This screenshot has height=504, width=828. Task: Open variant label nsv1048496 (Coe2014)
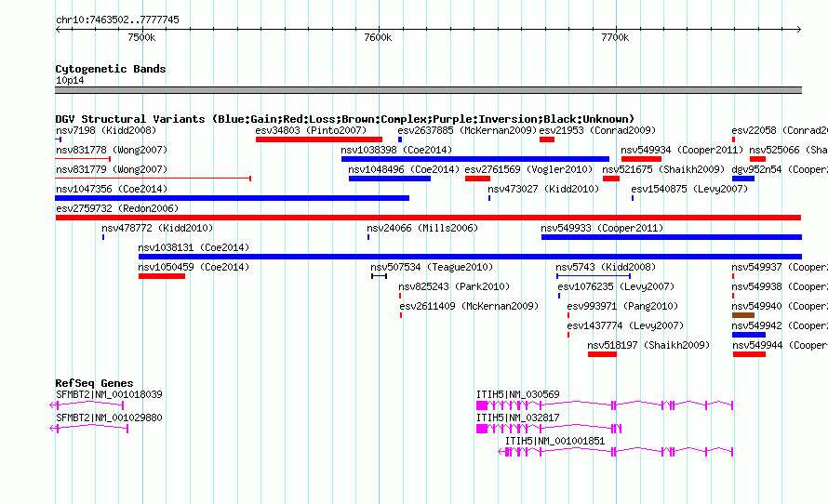click(404, 169)
